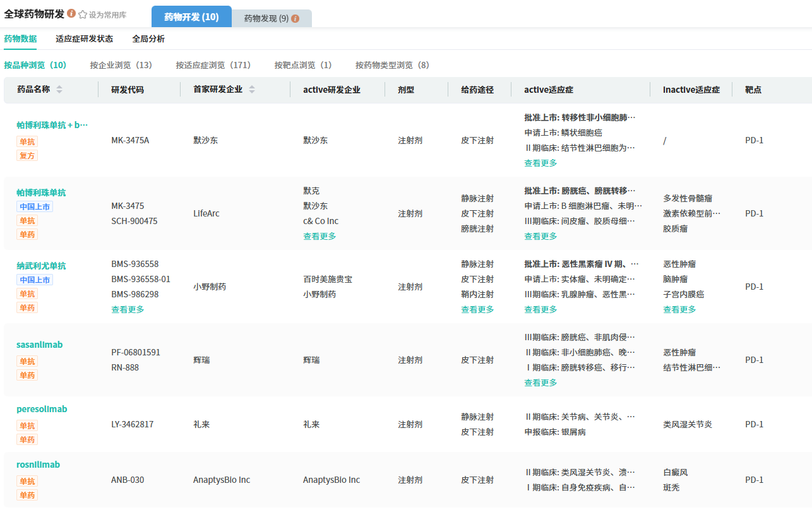
Task: Click the info icon beside 全球药物研发 title
Action: click(x=71, y=14)
